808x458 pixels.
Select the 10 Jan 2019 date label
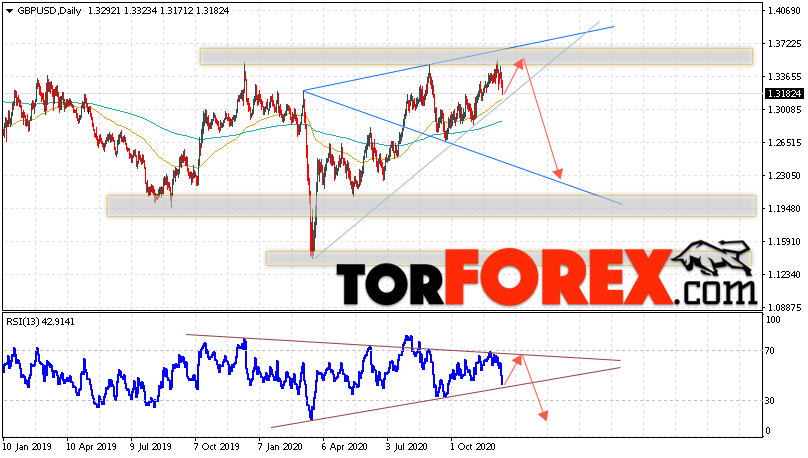[x=27, y=447]
